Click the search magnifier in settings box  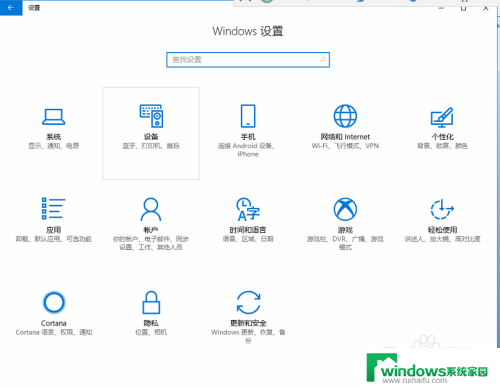click(x=322, y=60)
